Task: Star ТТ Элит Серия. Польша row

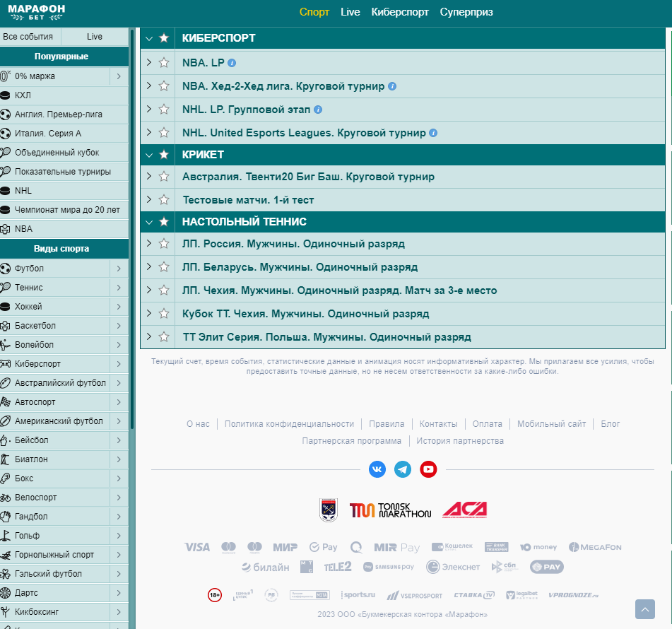Action: 164,336
